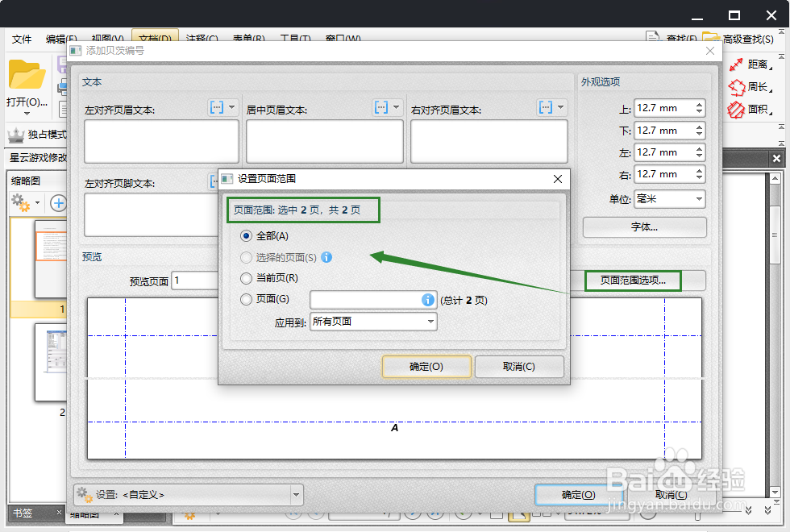Select page 2 thumbnail in the sidebar
Image resolution: width=790 pixels, height=532 pixels.
coord(50,363)
